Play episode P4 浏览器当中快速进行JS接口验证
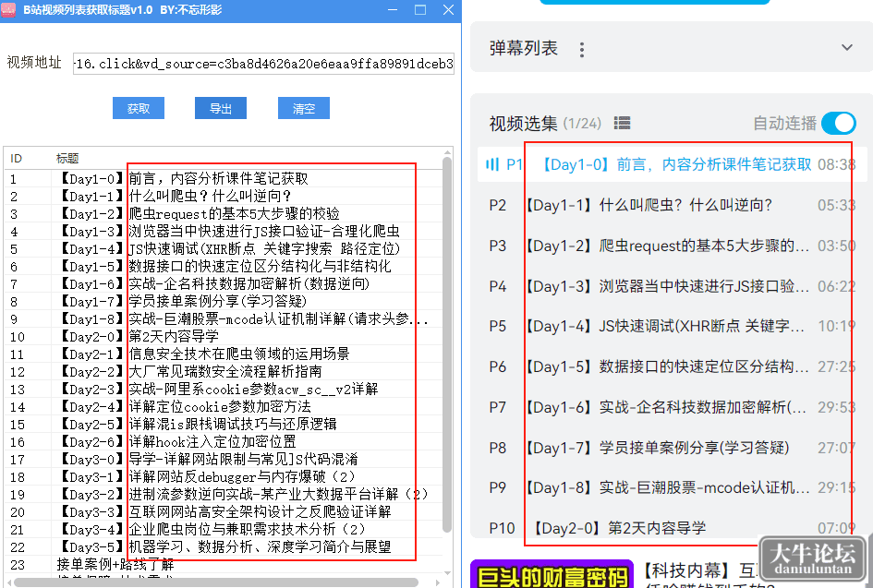This screenshot has width=873, height=588. tap(672, 286)
